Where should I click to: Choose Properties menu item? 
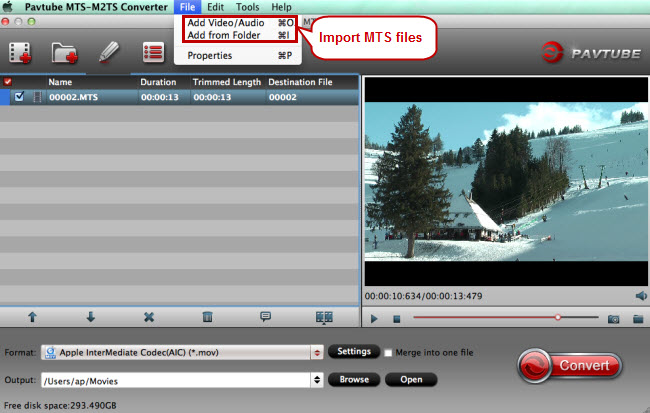pos(238,56)
